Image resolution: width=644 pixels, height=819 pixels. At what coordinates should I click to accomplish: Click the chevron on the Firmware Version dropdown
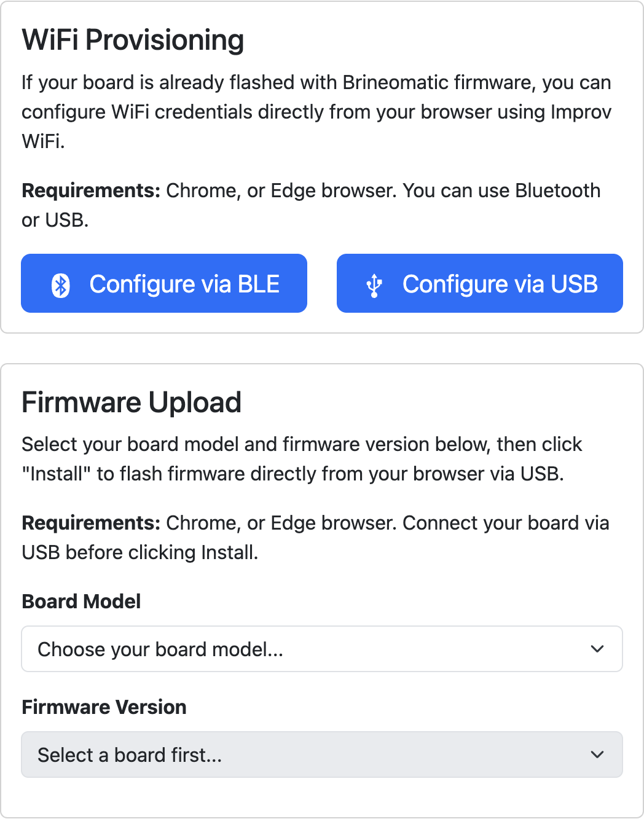coord(596,754)
